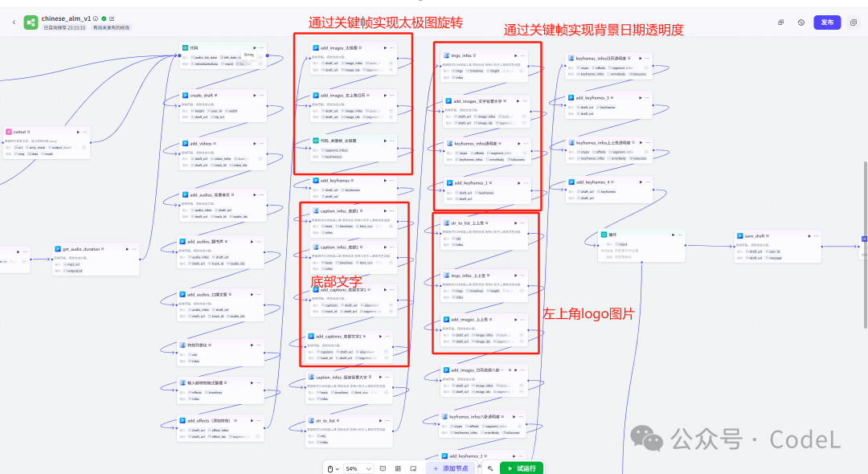Viewport: 868px width, 474px height.
Task: Select the pink cutout node icon
Action: click(x=8, y=133)
